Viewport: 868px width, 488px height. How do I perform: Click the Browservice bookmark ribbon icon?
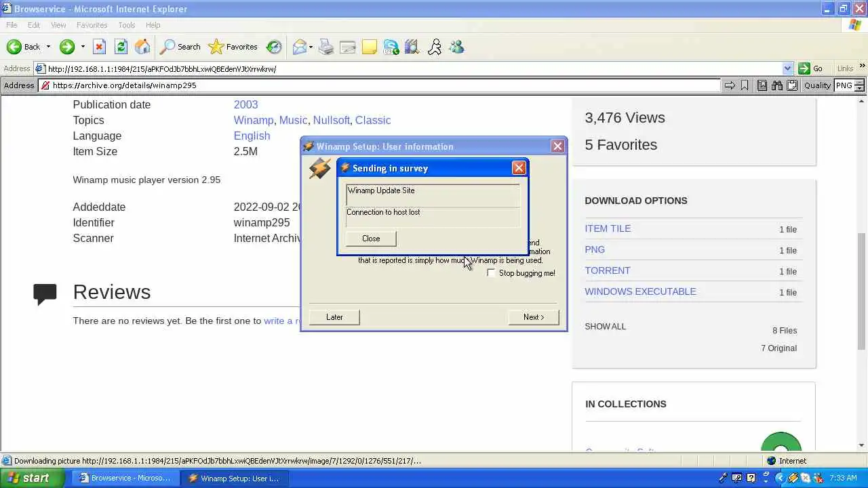pyautogui.click(x=745, y=85)
